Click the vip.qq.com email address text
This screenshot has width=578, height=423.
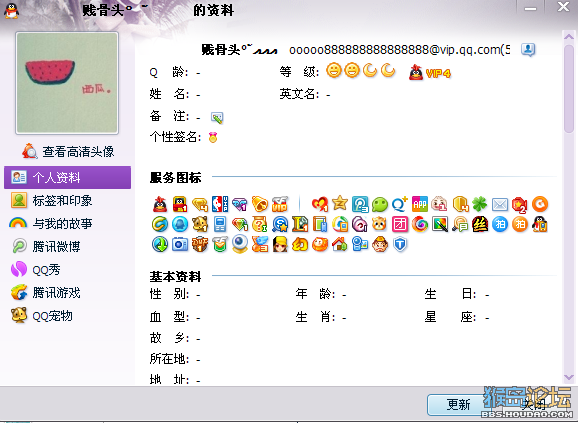coord(400,49)
